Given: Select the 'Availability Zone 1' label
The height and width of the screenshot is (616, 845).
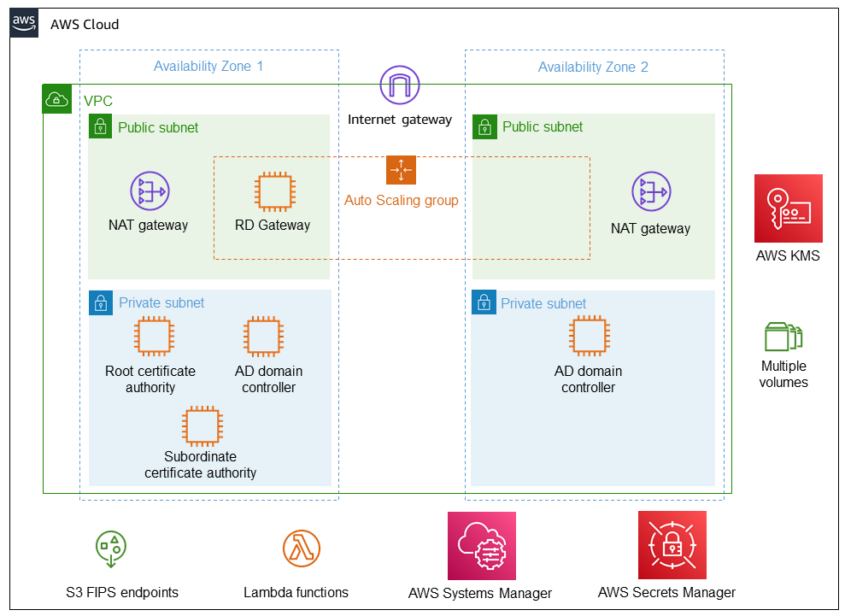Looking at the screenshot, I should (x=208, y=67).
